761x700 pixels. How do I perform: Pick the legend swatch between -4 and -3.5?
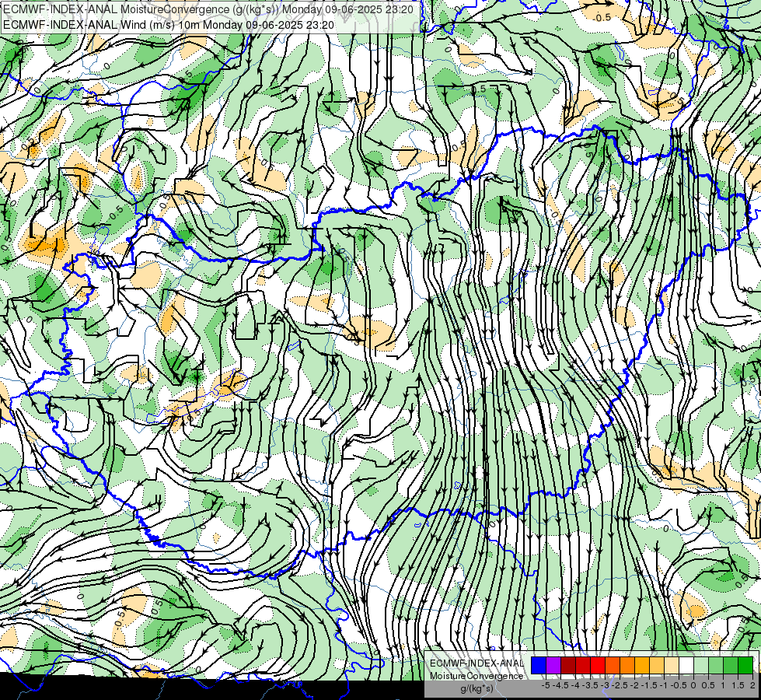coord(583,666)
